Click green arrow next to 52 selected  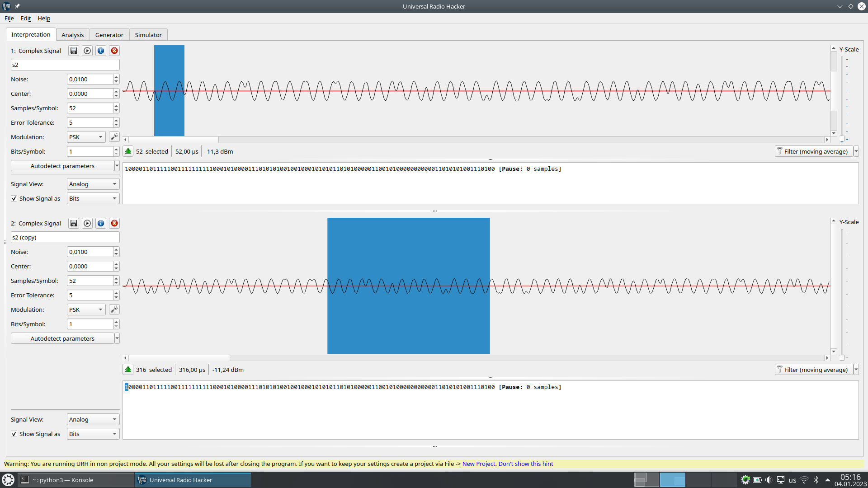tap(128, 151)
